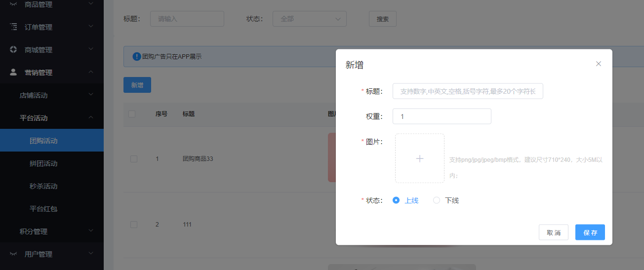Click the 商品管理 icon in sidebar

point(13,4)
